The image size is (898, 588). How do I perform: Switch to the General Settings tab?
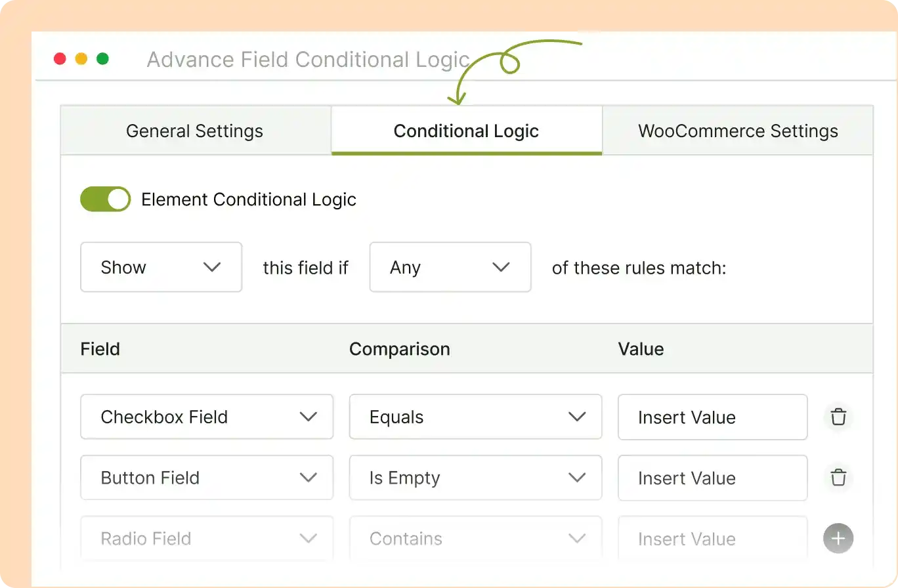(x=195, y=131)
